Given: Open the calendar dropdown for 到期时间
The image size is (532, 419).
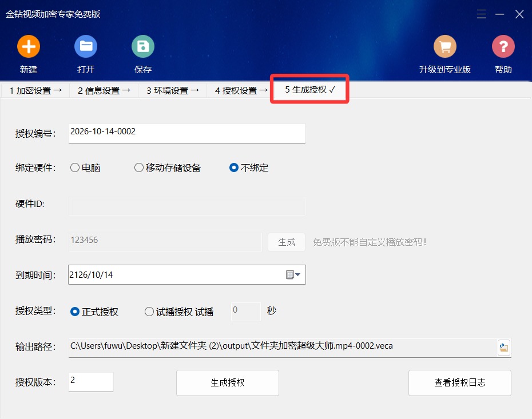Looking at the screenshot, I should tap(293, 274).
